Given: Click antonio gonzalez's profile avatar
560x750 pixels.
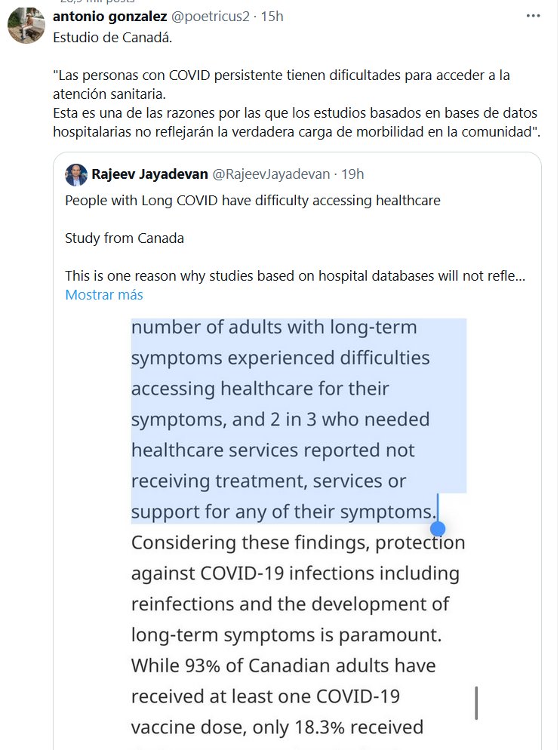Looking at the screenshot, I should [x=26, y=25].
